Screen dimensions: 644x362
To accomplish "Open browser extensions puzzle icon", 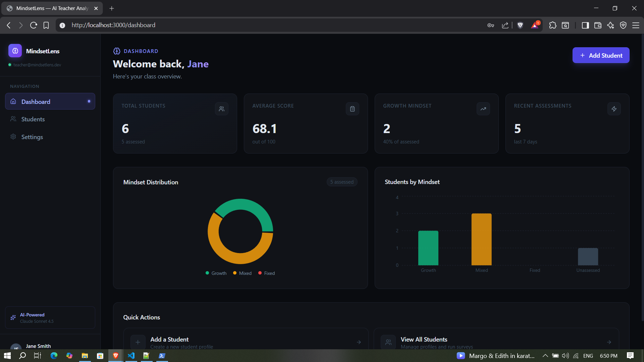I will pyautogui.click(x=552, y=25).
